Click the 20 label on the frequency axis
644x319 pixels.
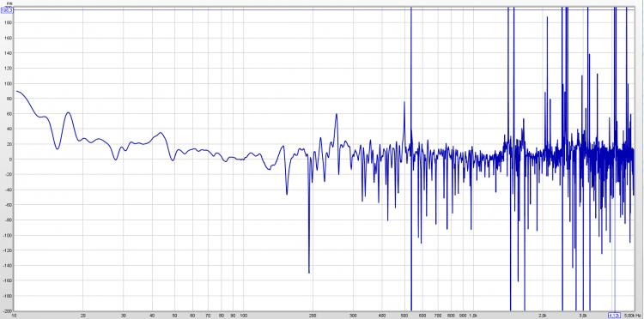(83, 316)
